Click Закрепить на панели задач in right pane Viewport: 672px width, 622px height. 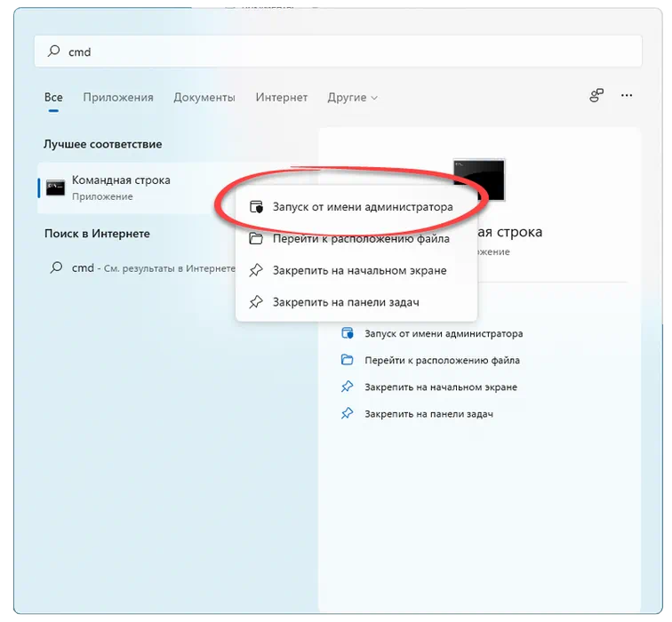point(428,414)
